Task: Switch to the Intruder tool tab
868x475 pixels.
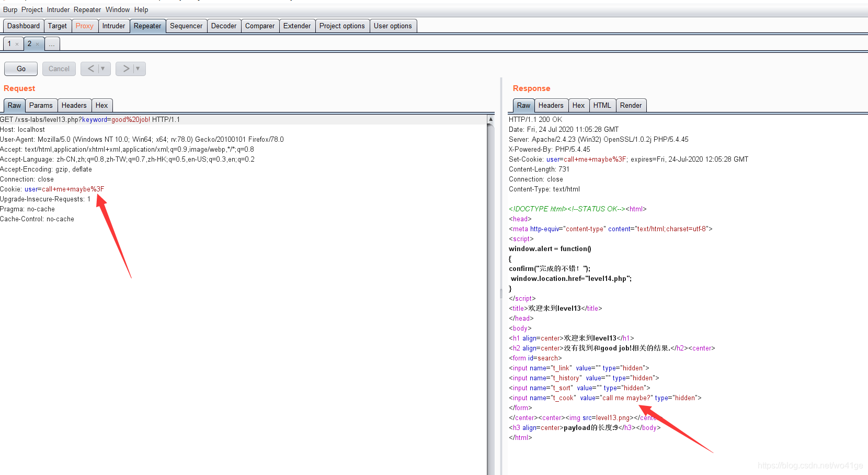Action: pyautogui.click(x=113, y=26)
